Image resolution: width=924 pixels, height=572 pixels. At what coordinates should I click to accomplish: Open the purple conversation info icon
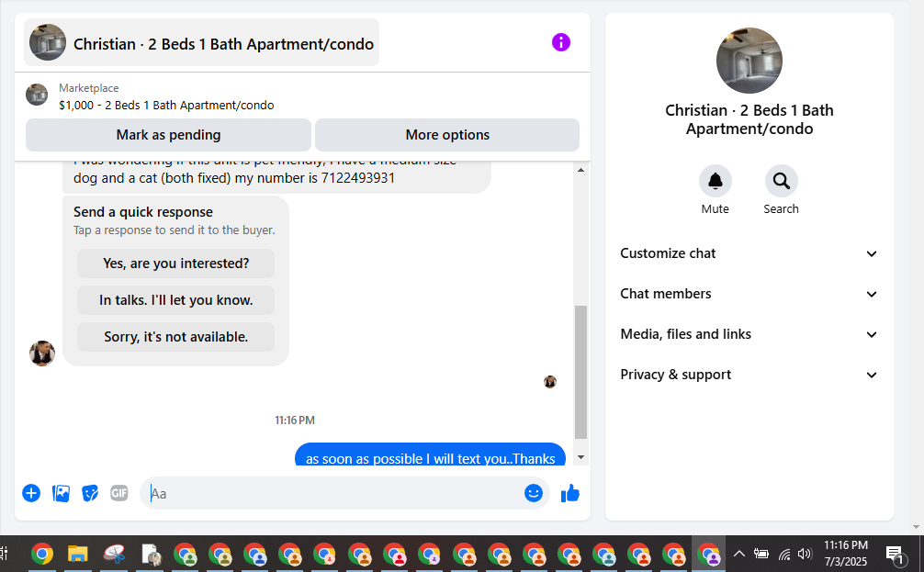pyautogui.click(x=560, y=42)
